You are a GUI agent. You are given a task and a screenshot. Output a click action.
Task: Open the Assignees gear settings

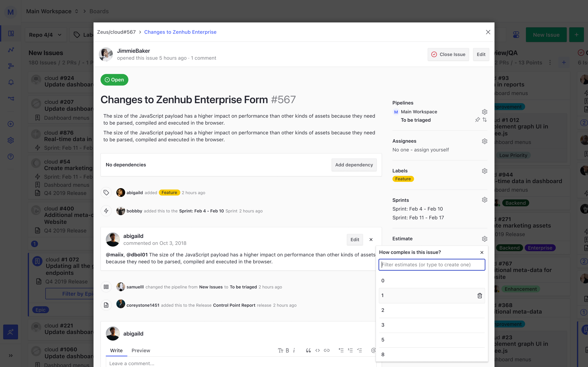pos(484,141)
